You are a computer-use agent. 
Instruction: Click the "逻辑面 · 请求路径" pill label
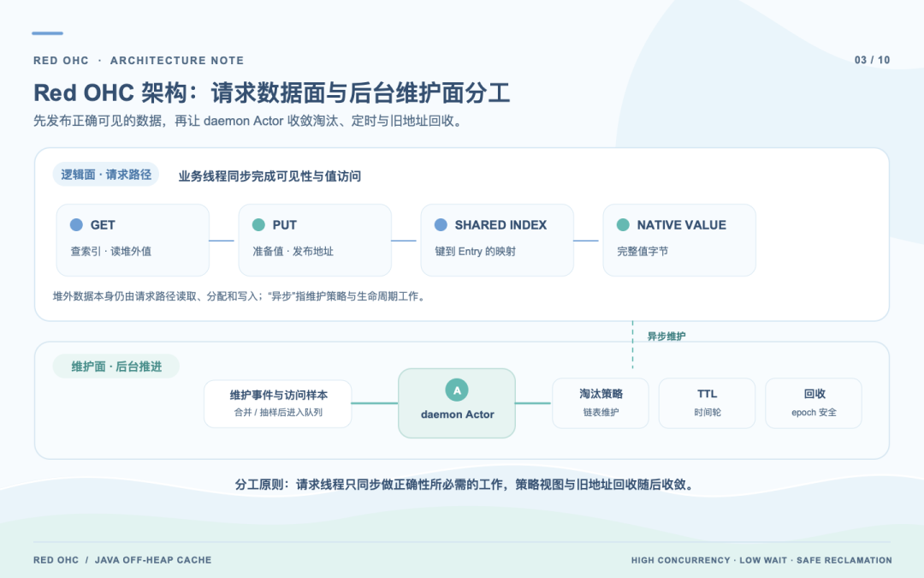106,175
